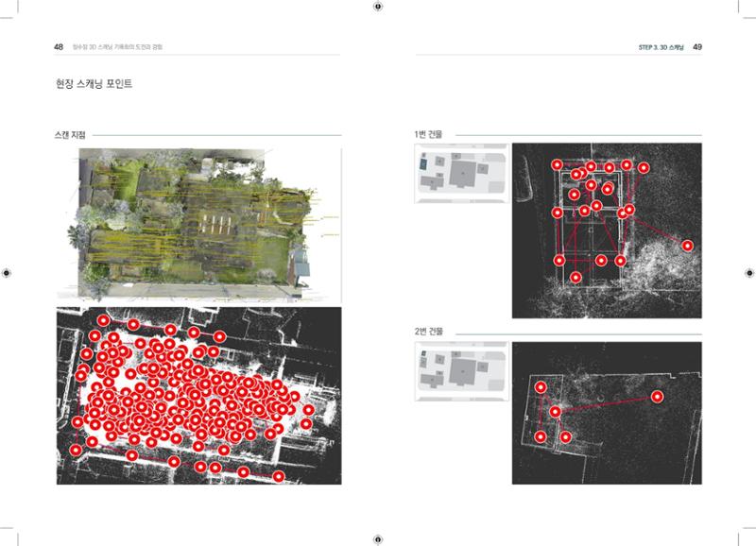Image resolution: width=756 pixels, height=546 pixels.
Task: Click the topmost scan marker in building 2 map
Action: click(541, 387)
